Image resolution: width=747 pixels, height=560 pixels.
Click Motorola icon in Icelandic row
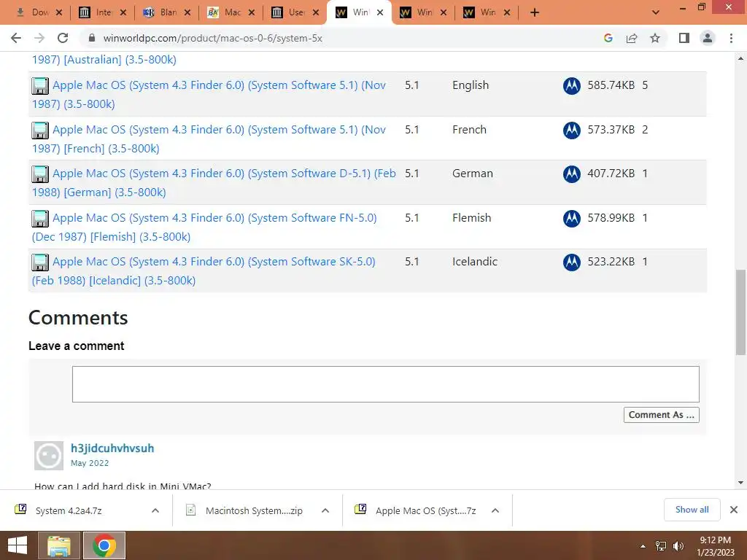(x=572, y=262)
